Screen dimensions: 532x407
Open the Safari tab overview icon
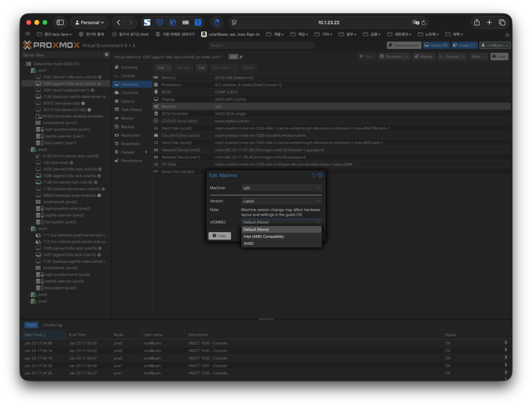point(502,23)
